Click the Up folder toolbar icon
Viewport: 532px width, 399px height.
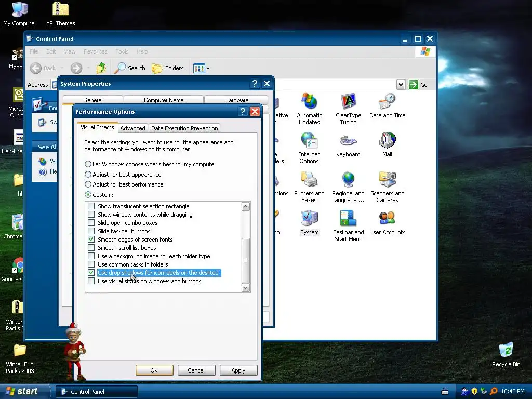[x=101, y=68]
